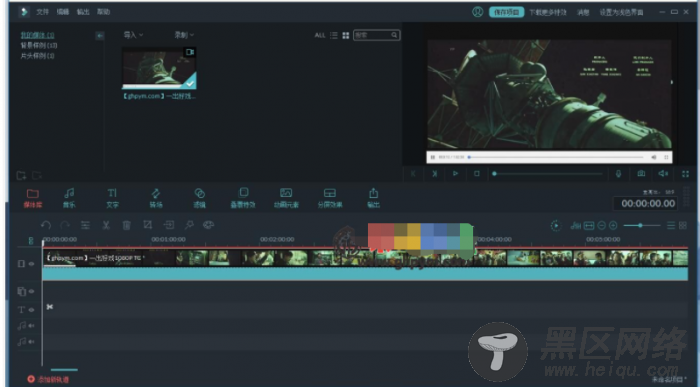Toggle the eye icon on the text track
Image resolution: width=700 pixels, height=387 pixels.
[32, 309]
